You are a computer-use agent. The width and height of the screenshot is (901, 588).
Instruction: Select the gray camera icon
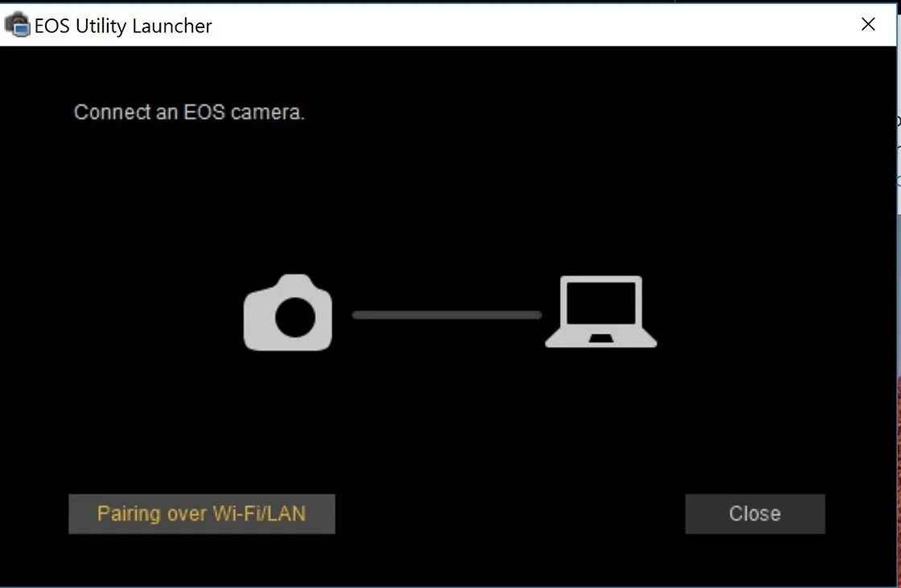(288, 313)
